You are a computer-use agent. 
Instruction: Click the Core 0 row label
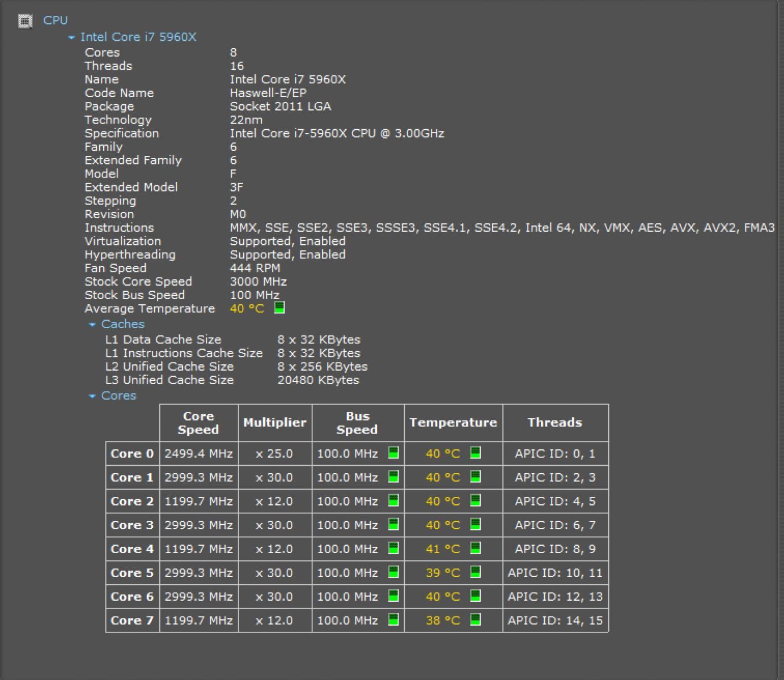(132, 454)
